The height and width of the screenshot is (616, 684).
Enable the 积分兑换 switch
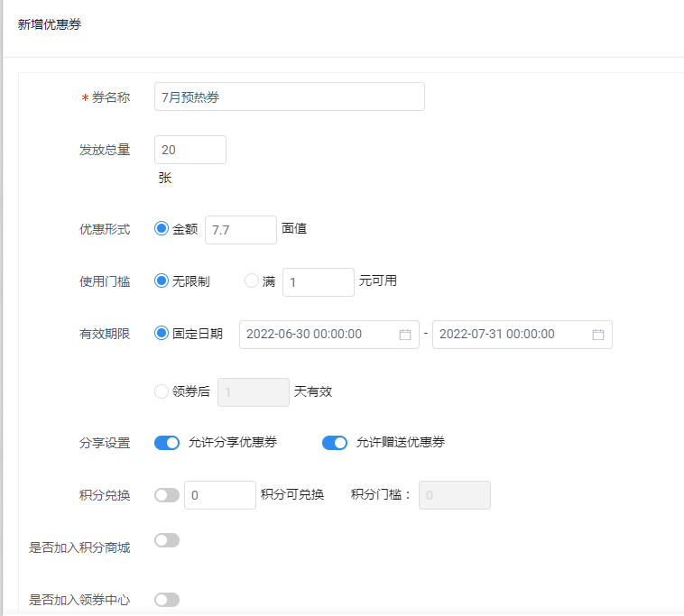click(x=167, y=495)
